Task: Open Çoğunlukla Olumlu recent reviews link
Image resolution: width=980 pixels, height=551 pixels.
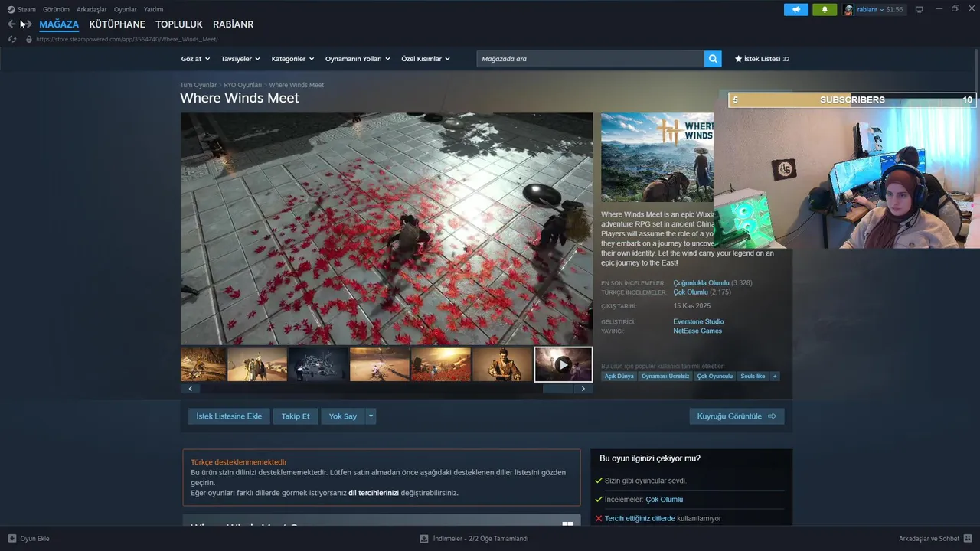Action: (701, 283)
